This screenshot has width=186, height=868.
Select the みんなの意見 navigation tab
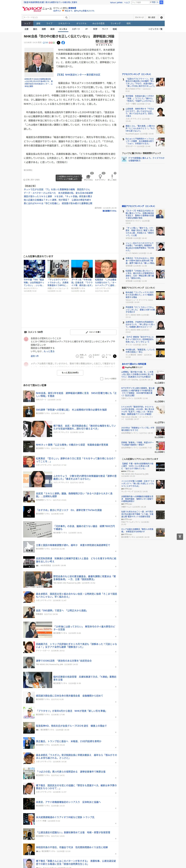coord(98,24)
